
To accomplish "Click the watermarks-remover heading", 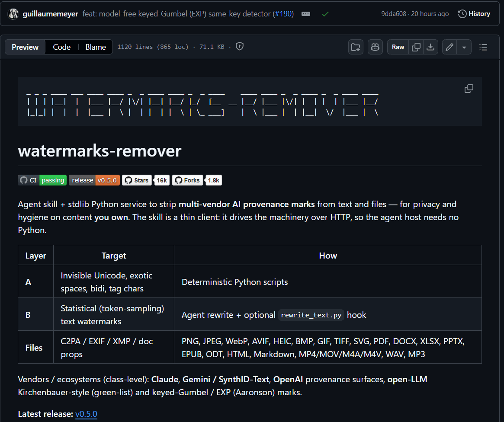I will tap(100, 151).
